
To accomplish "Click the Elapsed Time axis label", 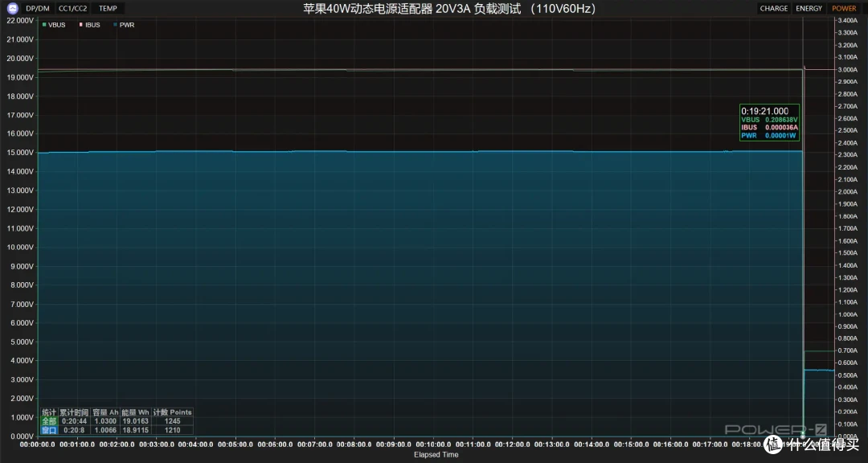I will click(x=436, y=455).
